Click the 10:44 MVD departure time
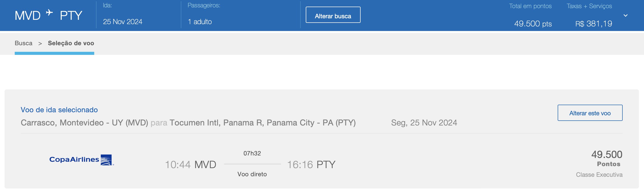 (x=190, y=165)
